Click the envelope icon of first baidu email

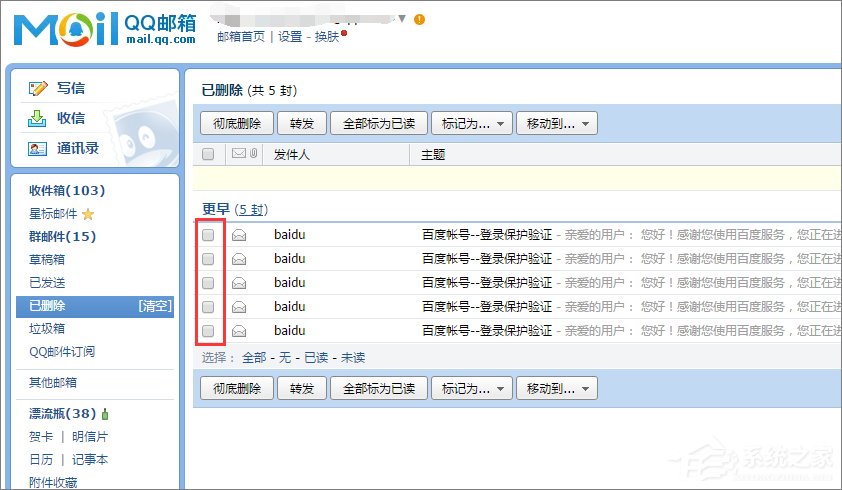point(239,235)
